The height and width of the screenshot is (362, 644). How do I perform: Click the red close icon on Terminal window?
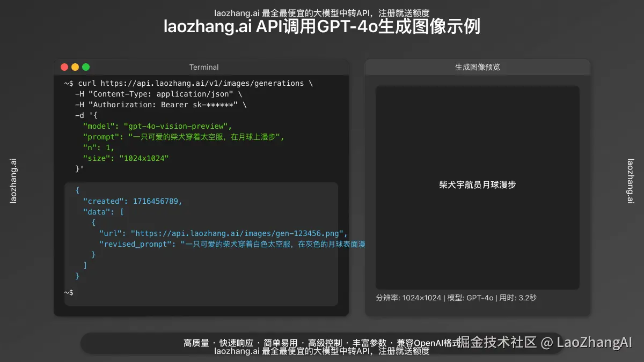(x=64, y=67)
